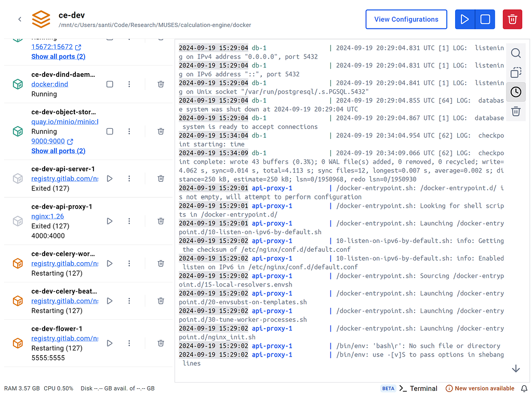532x393 pixels.
Task: Click the New version available notice
Action: tap(480, 388)
